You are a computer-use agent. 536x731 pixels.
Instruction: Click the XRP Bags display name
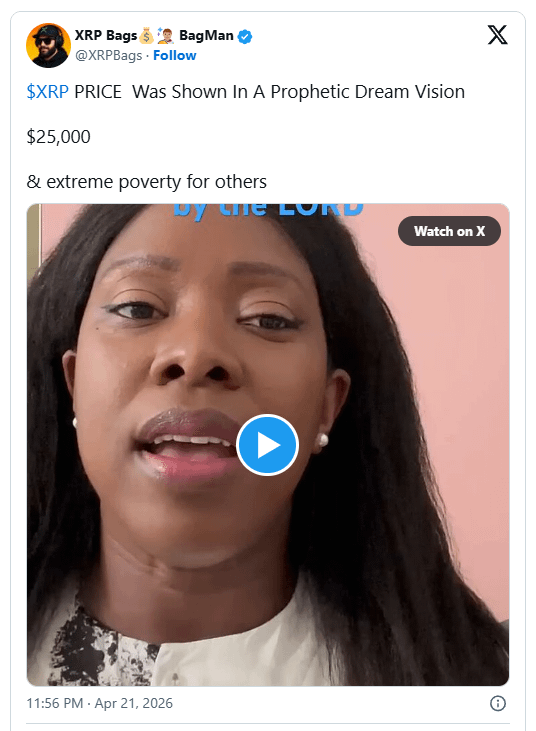pyautogui.click(x=106, y=35)
